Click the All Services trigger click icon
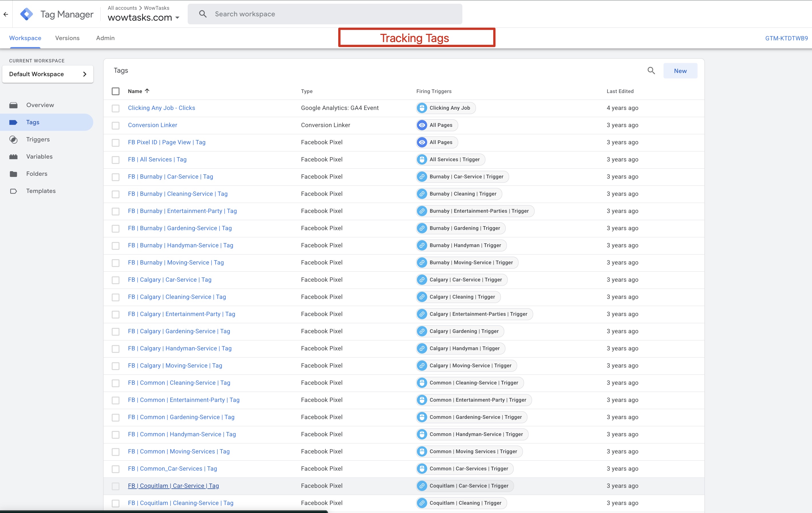This screenshot has height=513, width=812. 422,160
